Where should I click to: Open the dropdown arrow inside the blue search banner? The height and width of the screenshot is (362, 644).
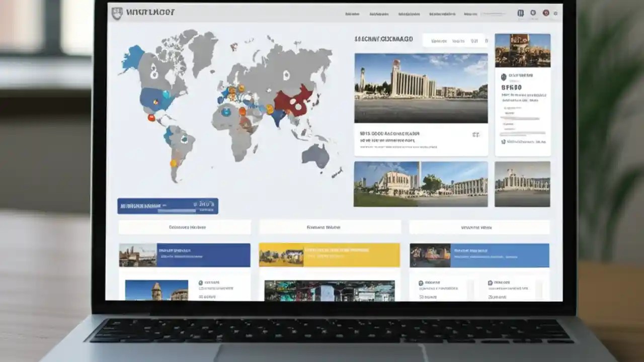coord(165,205)
